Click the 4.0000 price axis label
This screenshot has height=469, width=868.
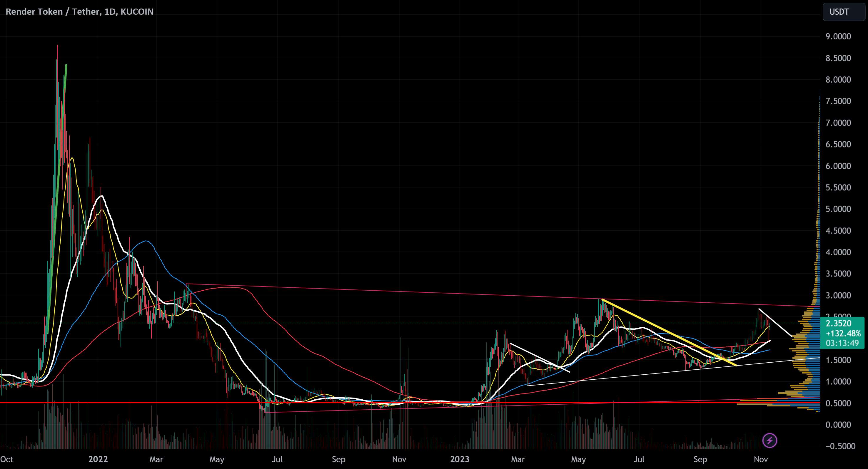pyautogui.click(x=838, y=252)
